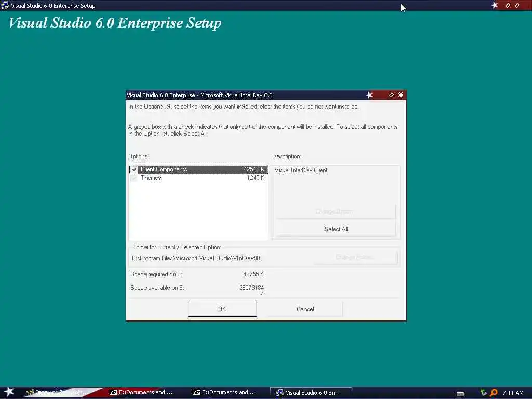Click the E:\Program Files\Microsoft Visual Studio\VIntDev98 path
This screenshot has width=532, height=399.
click(x=196, y=258)
